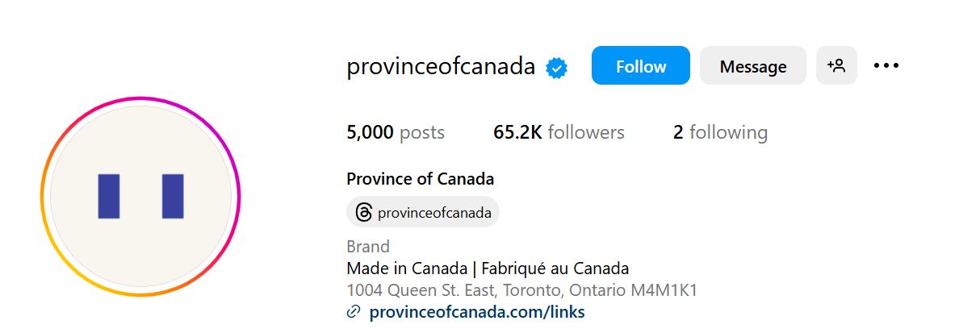
Task: Open the 65.2K followers list
Action: pos(559,132)
